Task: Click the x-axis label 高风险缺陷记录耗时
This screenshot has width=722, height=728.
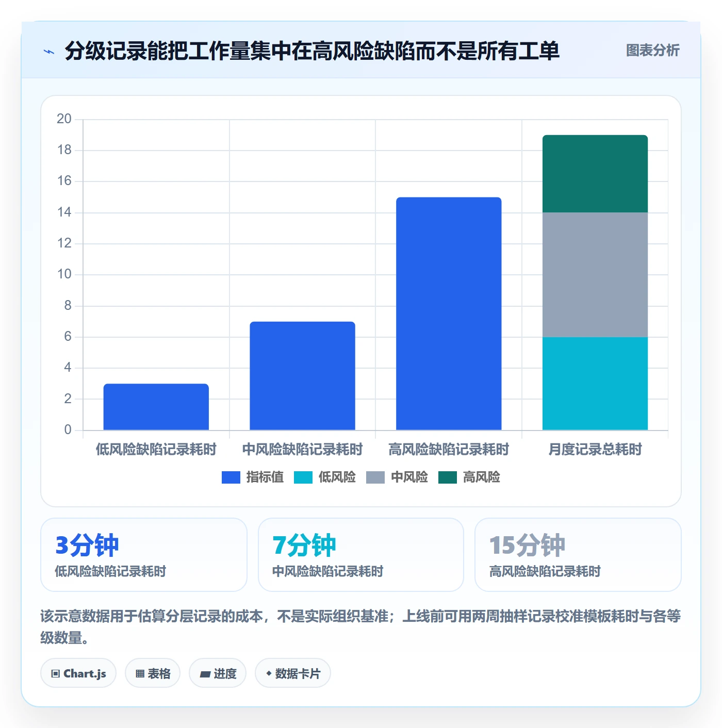Action: [449, 450]
